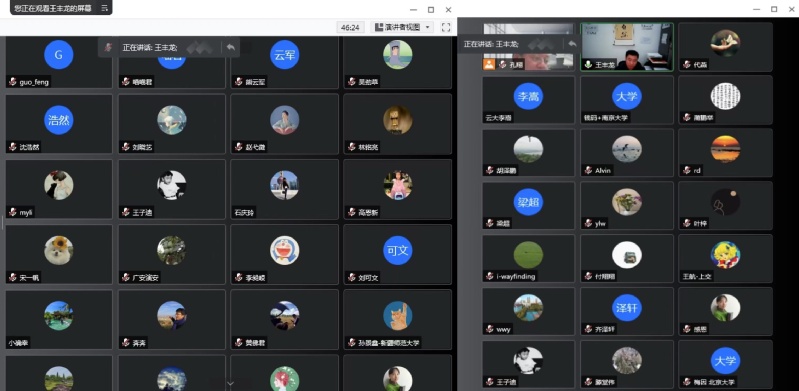This screenshot has height=391, width=799.
Task: Expand more participants with bottom chevron arrow
Action: [x=230, y=383]
